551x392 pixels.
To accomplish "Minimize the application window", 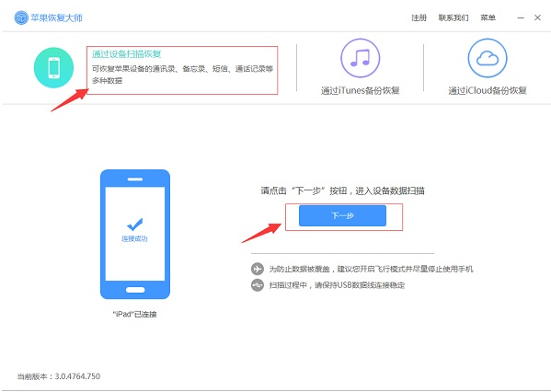I will pos(521,17).
